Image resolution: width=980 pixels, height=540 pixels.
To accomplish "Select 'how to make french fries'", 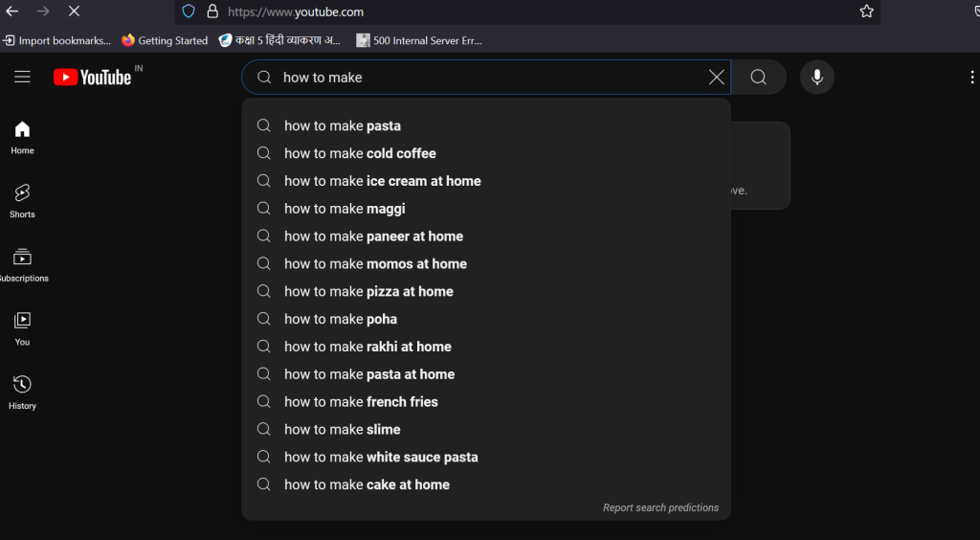I will coord(486,401).
